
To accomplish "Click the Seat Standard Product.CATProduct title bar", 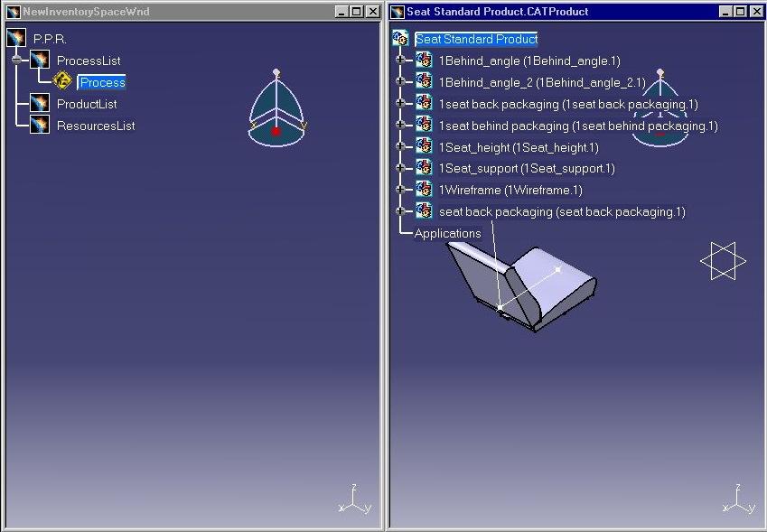I will [576, 12].
